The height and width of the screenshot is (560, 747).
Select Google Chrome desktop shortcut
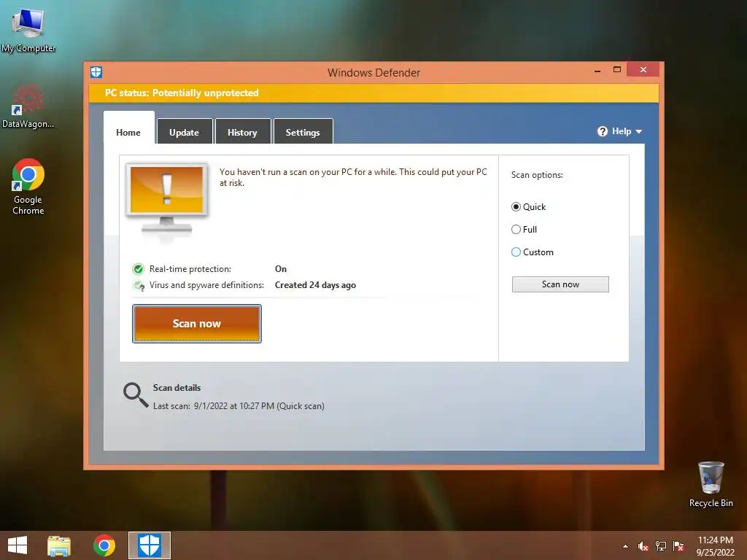(x=28, y=187)
